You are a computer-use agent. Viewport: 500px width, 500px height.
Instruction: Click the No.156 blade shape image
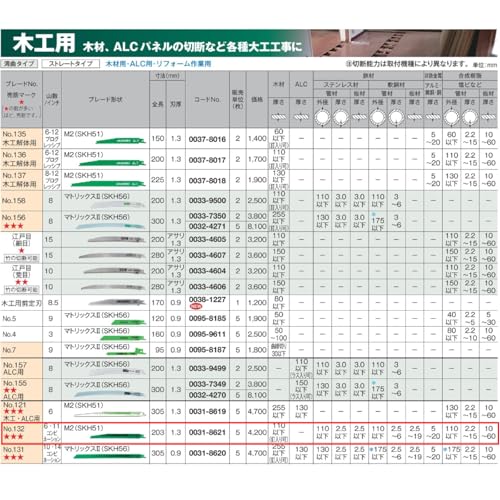[111, 226]
